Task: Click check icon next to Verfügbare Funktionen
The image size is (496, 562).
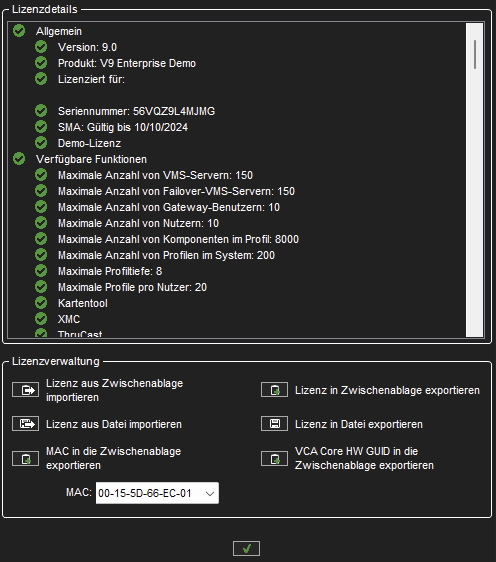Action: click(19, 159)
